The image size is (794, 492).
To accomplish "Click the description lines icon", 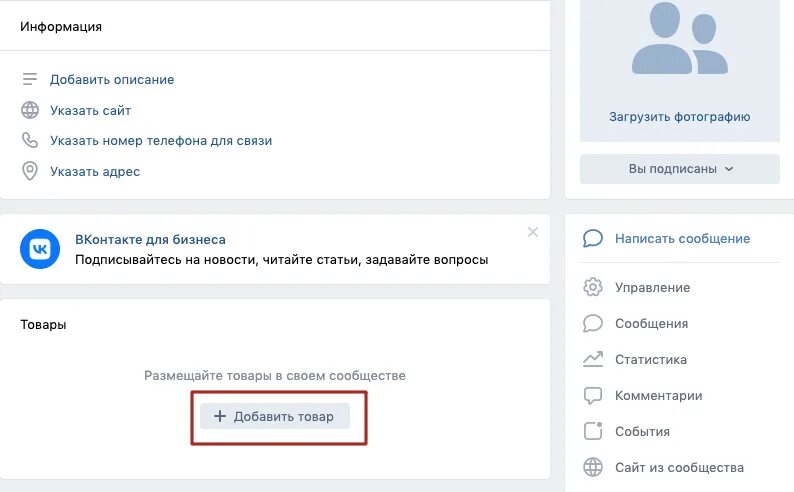I will [x=30, y=79].
